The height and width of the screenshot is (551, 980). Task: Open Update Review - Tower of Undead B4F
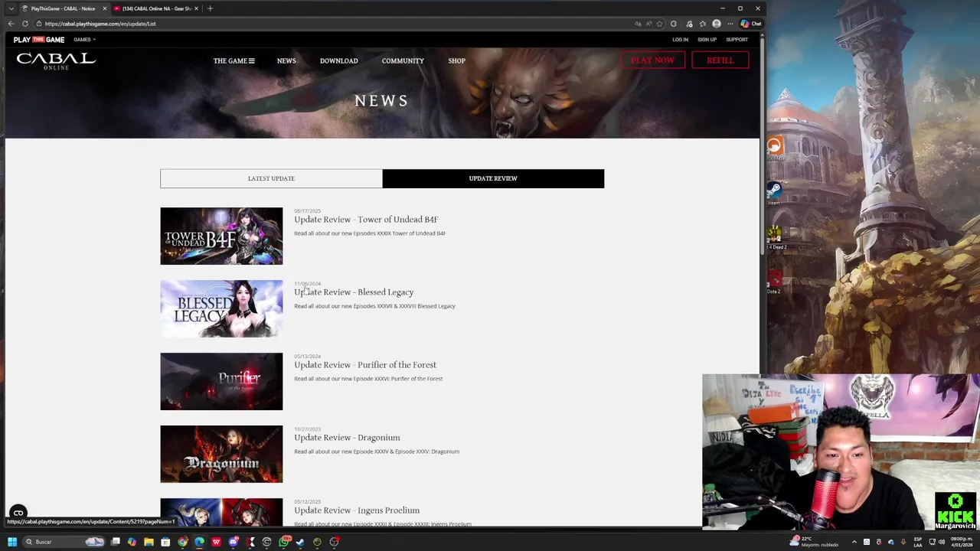tap(366, 220)
